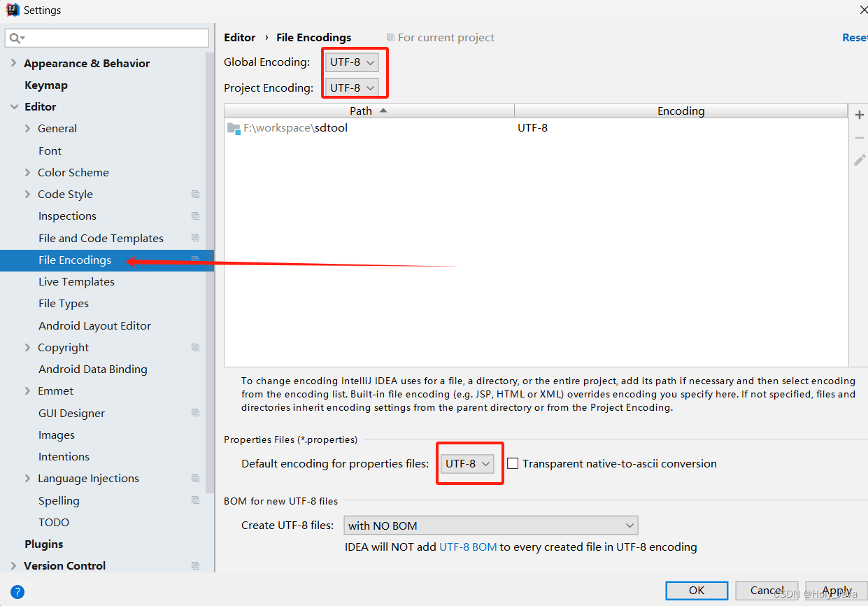Select Keymap in settings tree
The image size is (868, 606).
pyautogui.click(x=46, y=85)
